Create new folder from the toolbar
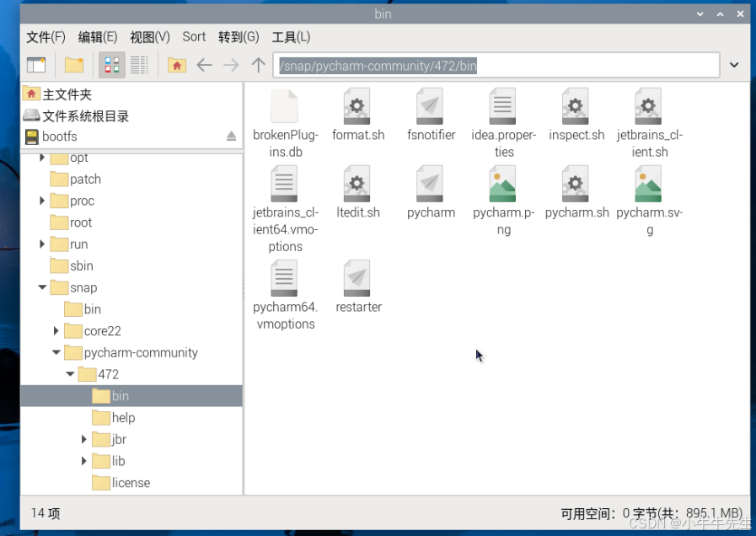 click(x=74, y=65)
